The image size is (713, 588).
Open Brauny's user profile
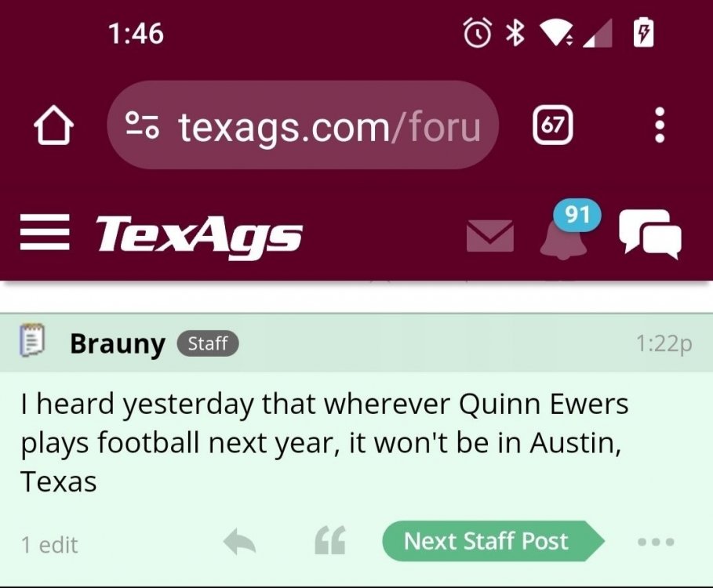[118, 343]
